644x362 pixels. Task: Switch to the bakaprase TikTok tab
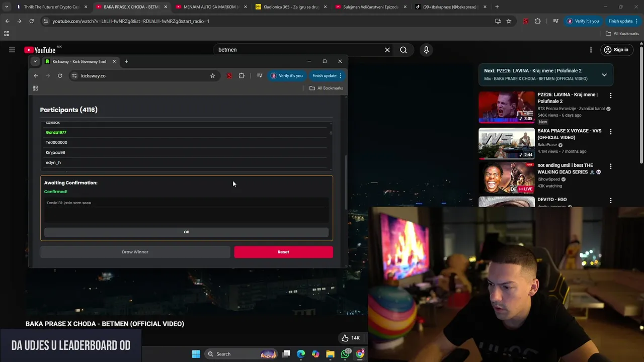pyautogui.click(x=450, y=7)
